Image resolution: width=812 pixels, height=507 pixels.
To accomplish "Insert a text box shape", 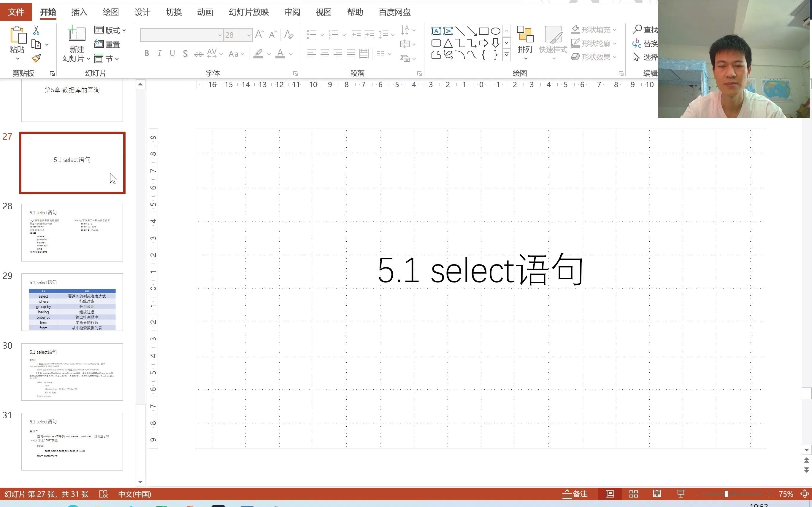I will [436, 31].
